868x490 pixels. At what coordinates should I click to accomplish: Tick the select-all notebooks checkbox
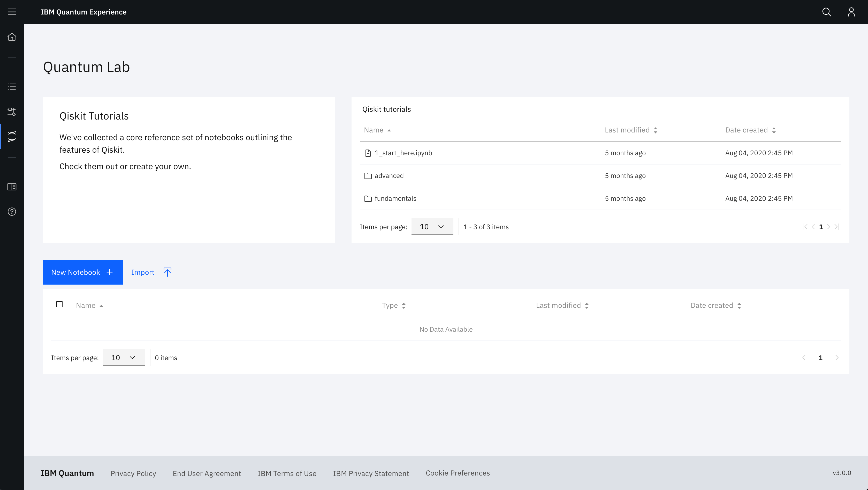59,305
